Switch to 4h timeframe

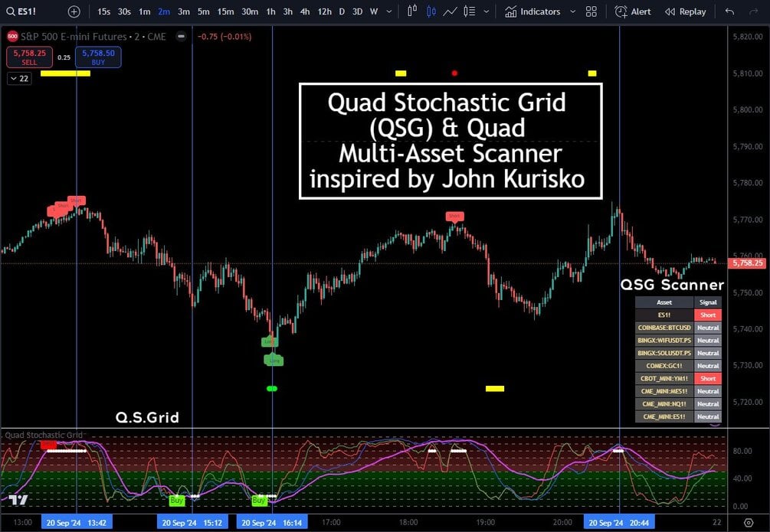pyautogui.click(x=305, y=11)
